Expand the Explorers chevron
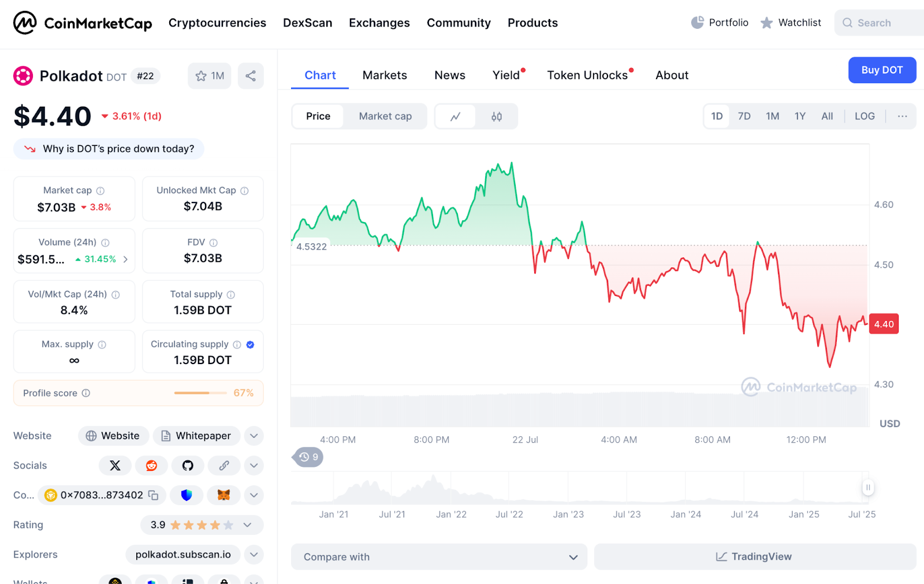This screenshot has height=584, width=924. 254,555
